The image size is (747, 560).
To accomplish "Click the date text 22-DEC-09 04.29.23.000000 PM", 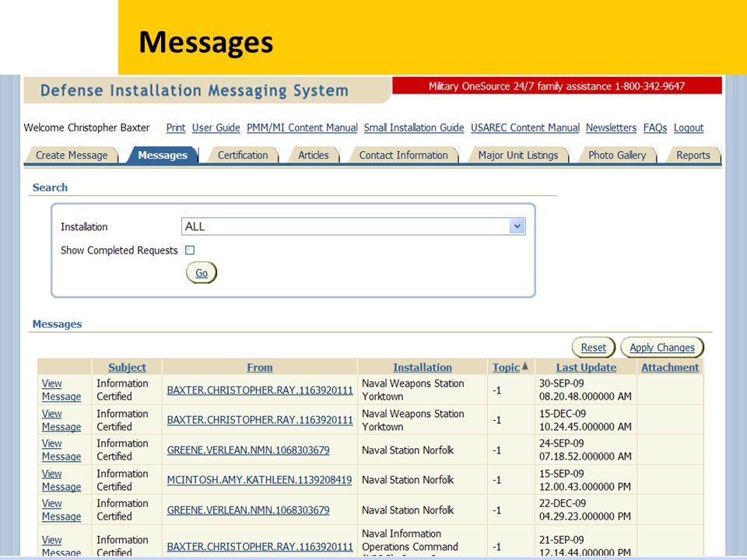I will pos(585,510).
